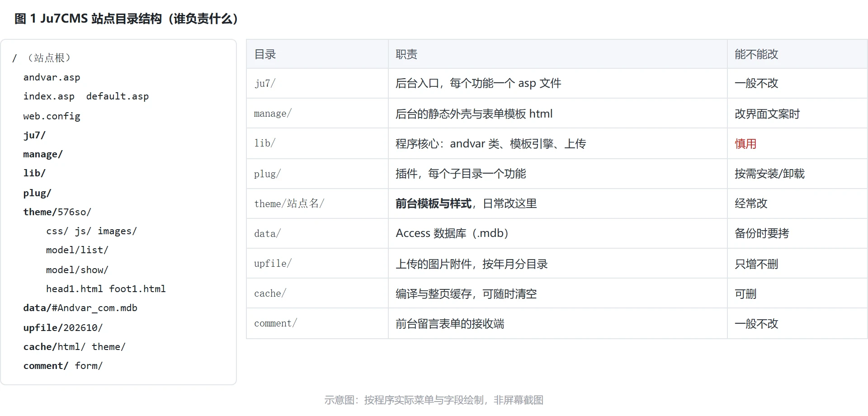The width and height of the screenshot is (868, 416).
Task: Click the 'plug/' table cell
Action: coord(317,174)
